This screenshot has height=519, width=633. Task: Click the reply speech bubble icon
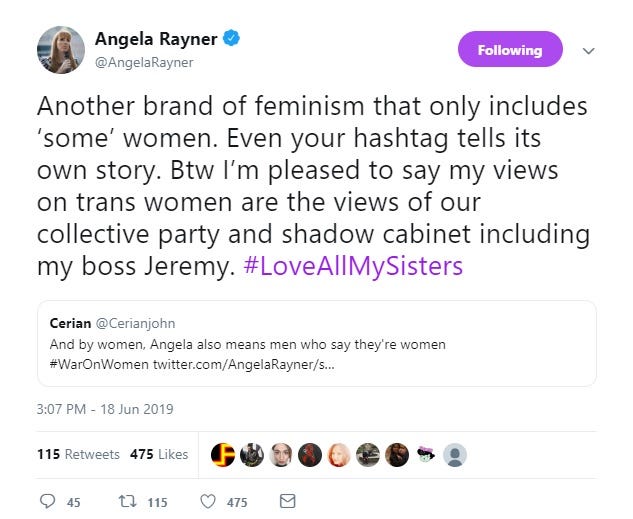(48, 502)
